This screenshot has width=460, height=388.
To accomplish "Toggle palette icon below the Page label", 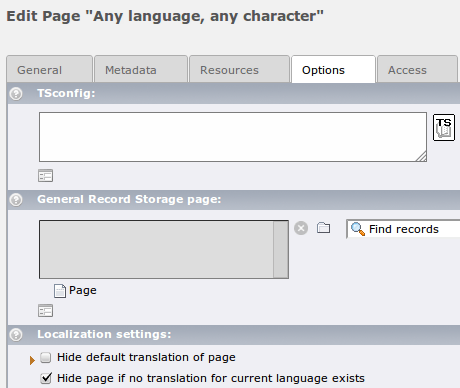I will point(45,311).
